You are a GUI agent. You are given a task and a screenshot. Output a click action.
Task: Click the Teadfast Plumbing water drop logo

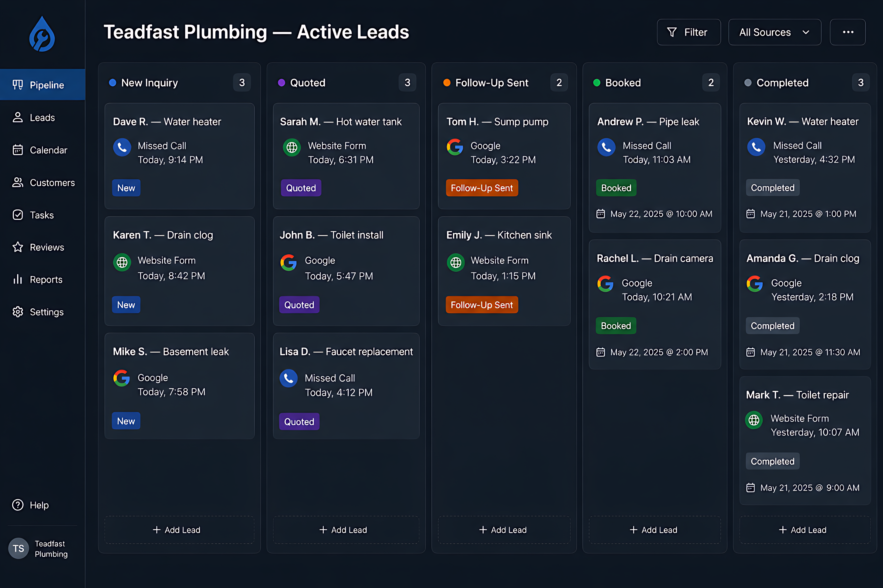(42, 34)
